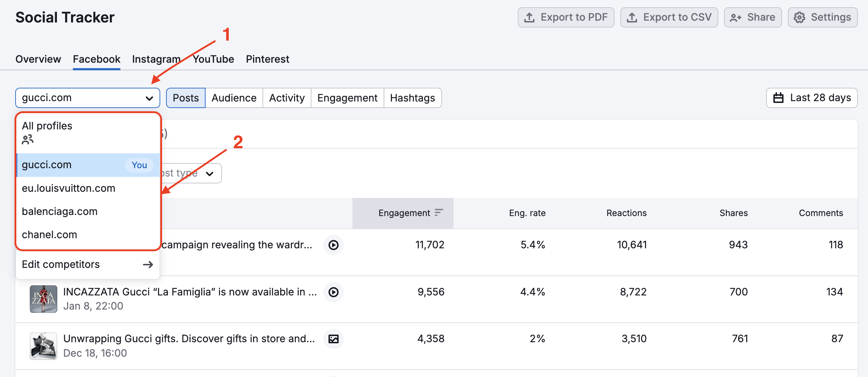Switch view to Audience
Screen dimensions: 868x377
pyautogui.click(x=234, y=98)
